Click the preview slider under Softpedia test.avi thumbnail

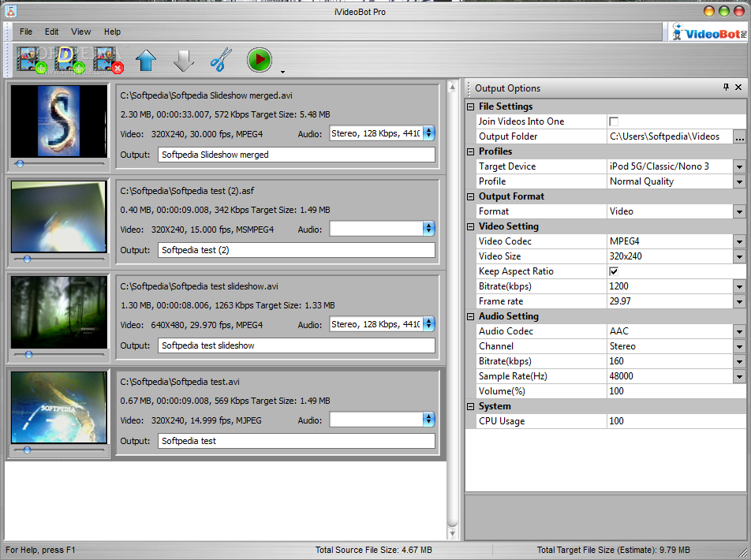59,450
